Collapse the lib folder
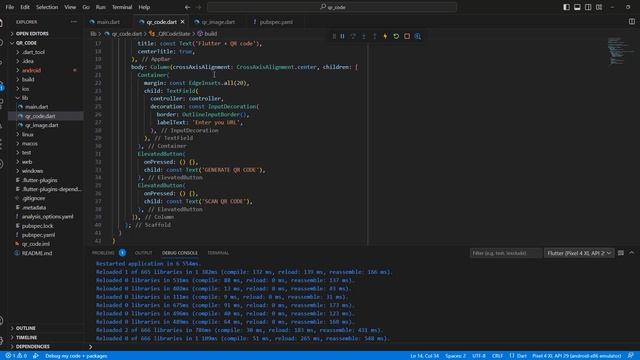 pos(46,98)
